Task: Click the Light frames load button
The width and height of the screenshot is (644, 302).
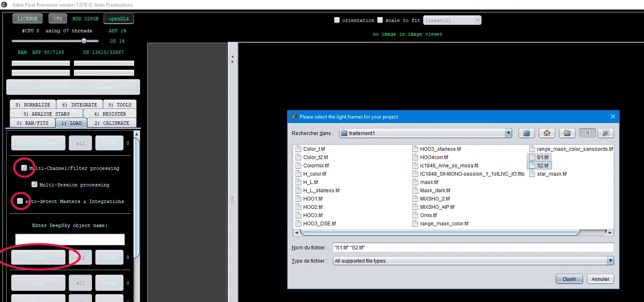Action: point(38,258)
